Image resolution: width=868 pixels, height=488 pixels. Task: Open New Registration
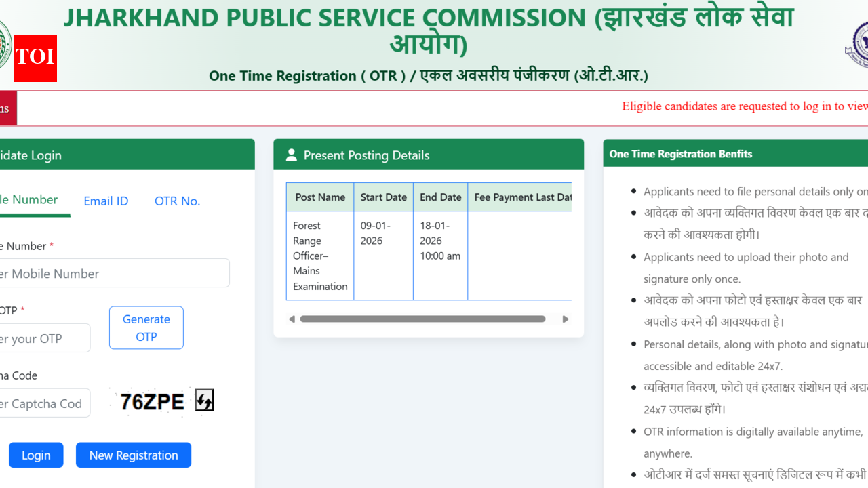(133, 455)
